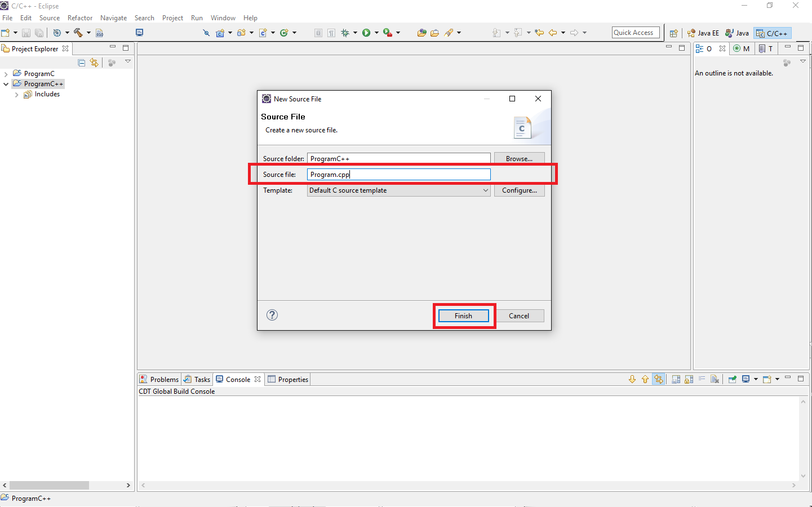Open the Java EE perspective
The height and width of the screenshot is (507, 812).
click(x=703, y=33)
